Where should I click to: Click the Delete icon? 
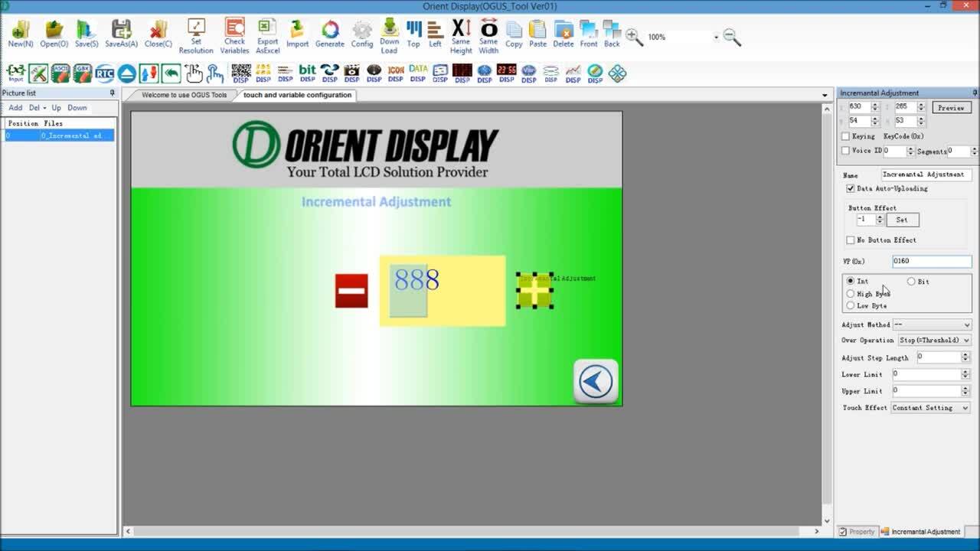pyautogui.click(x=563, y=34)
